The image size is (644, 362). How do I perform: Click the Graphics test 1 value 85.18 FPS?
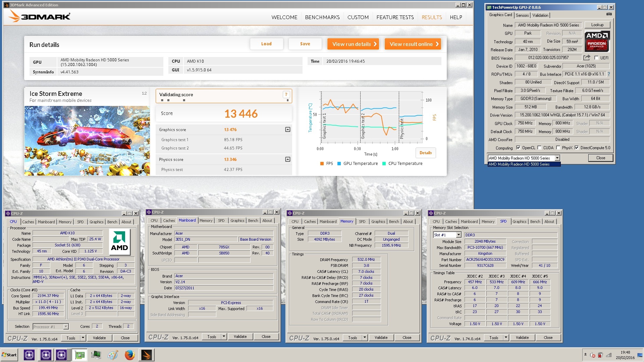pos(233,140)
